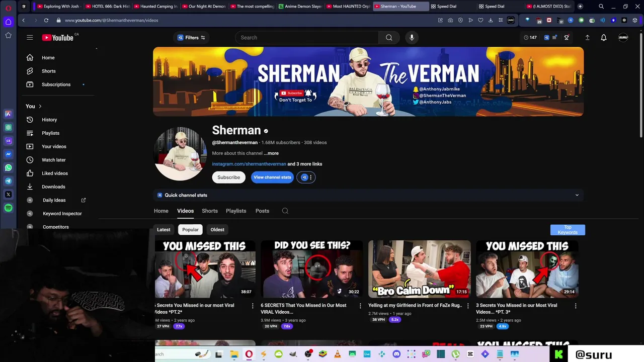The width and height of the screenshot is (644, 362).
Task: Start voice search with microphone icon
Action: [412, 37]
